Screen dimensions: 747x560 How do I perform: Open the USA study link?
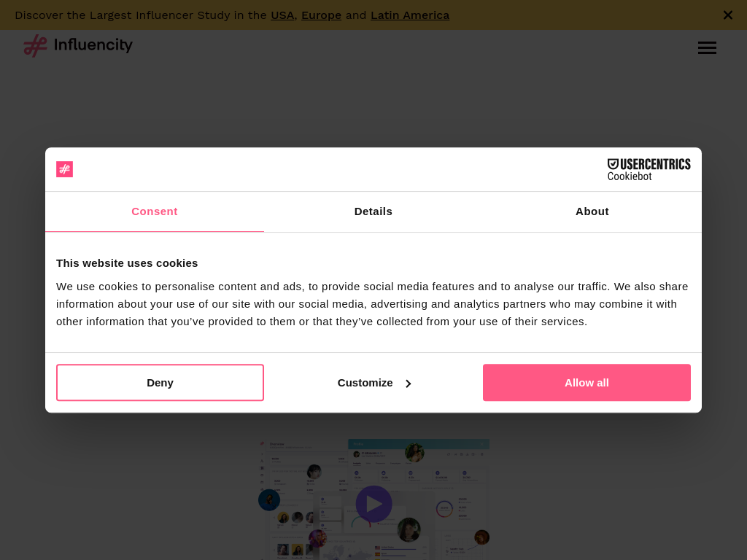[282, 15]
